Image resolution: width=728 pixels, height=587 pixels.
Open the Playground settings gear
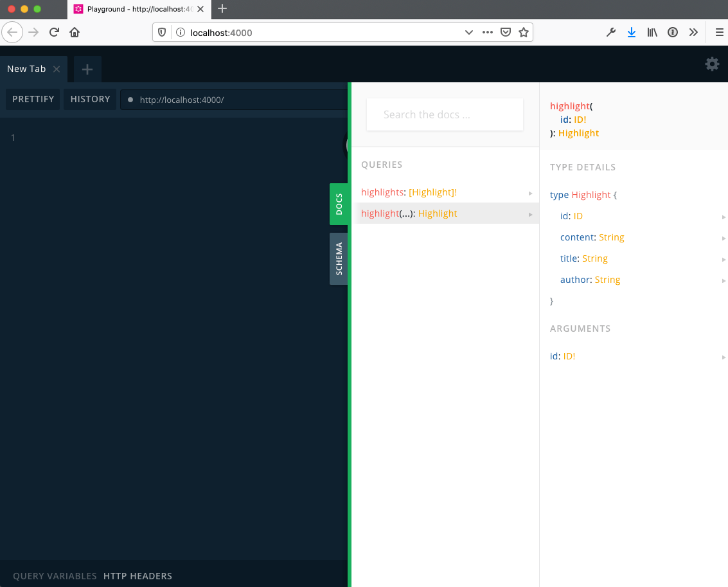click(712, 64)
